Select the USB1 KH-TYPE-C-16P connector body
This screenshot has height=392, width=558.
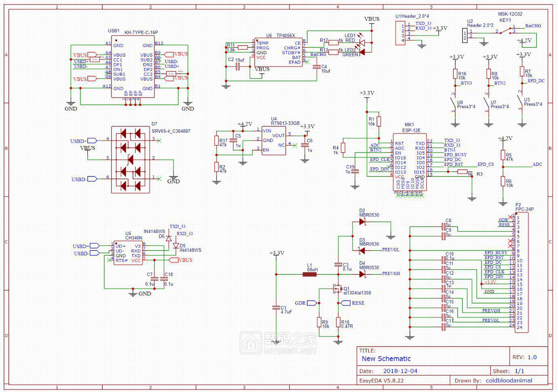coord(133,67)
